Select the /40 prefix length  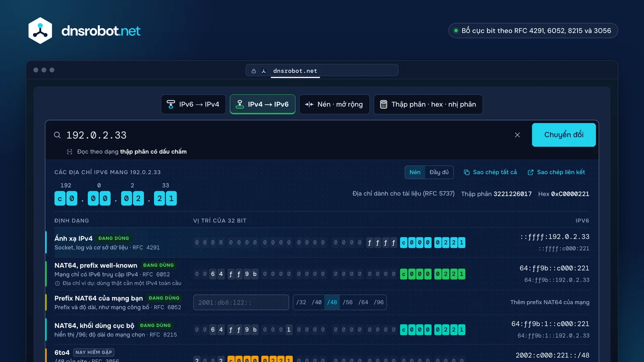coord(317,302)
